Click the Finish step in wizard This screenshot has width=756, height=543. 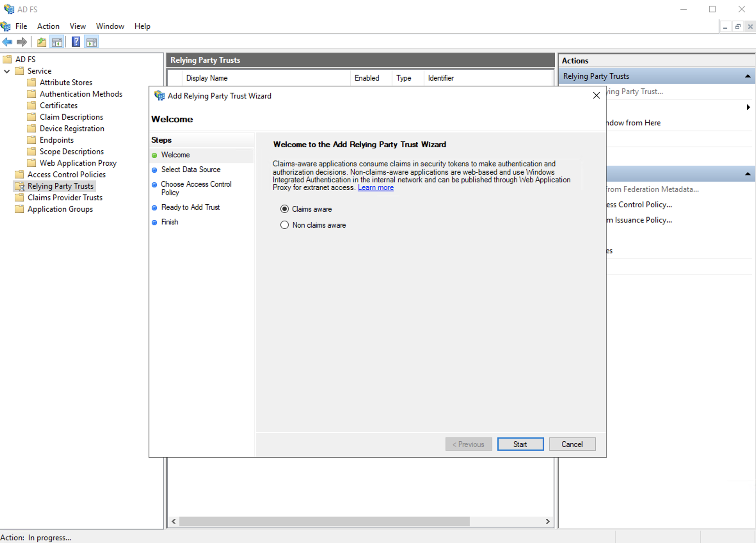170,222
